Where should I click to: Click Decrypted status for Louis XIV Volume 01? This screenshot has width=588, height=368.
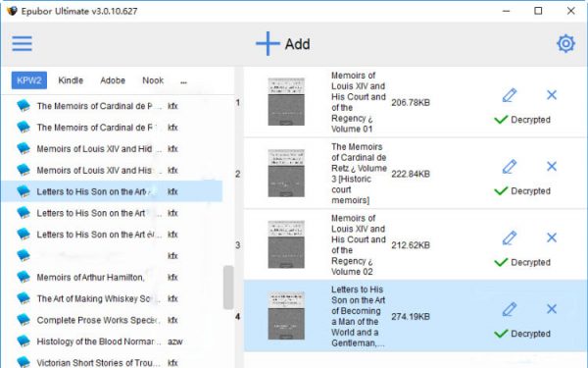click(x=522, y=120)
